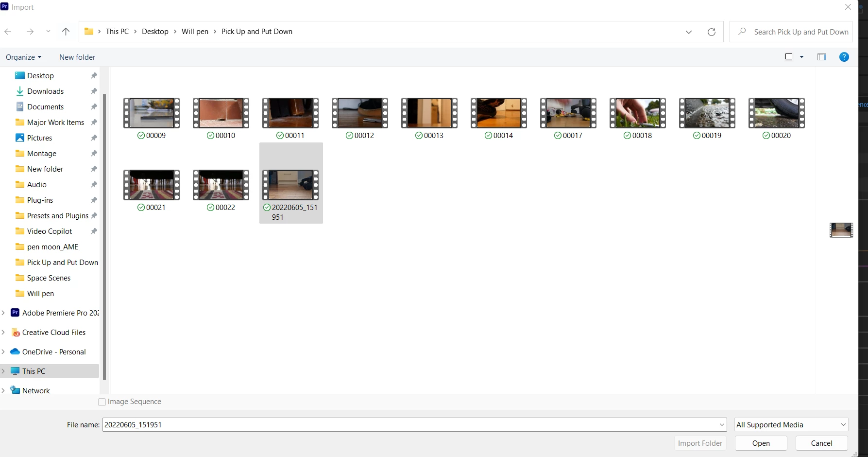This screenshot has width=868, height=457.
Task: Open All Supported Media filter dropdown
Action: tap(791, 424)
